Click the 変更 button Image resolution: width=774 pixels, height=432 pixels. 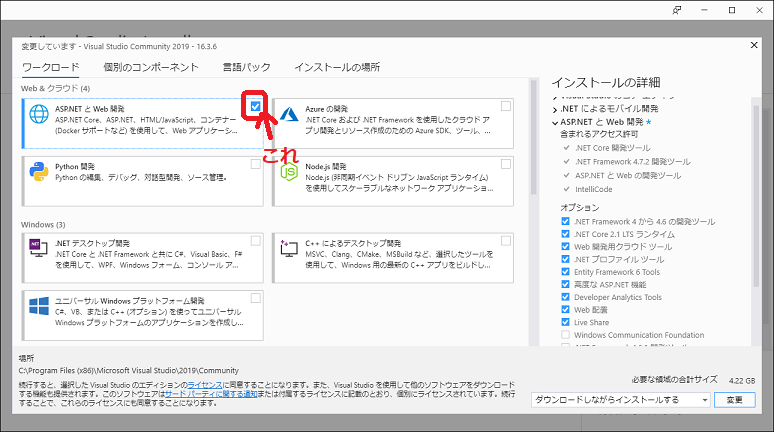point(735,400)
